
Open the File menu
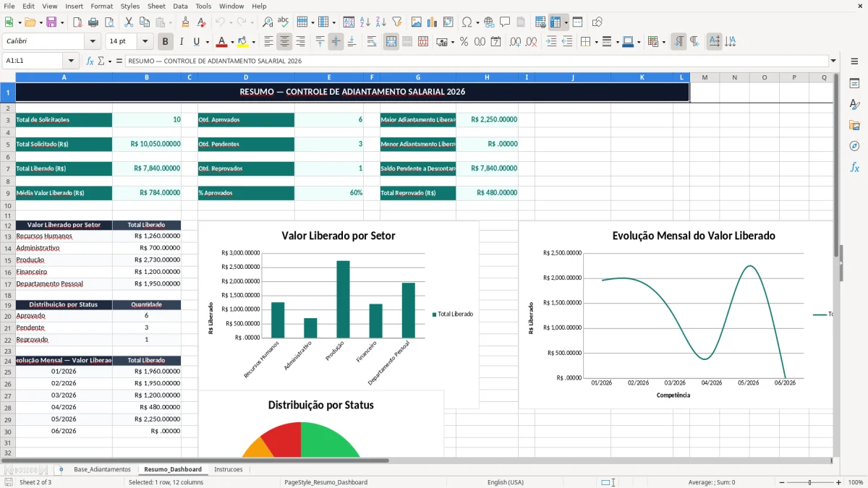coord(9,6)
